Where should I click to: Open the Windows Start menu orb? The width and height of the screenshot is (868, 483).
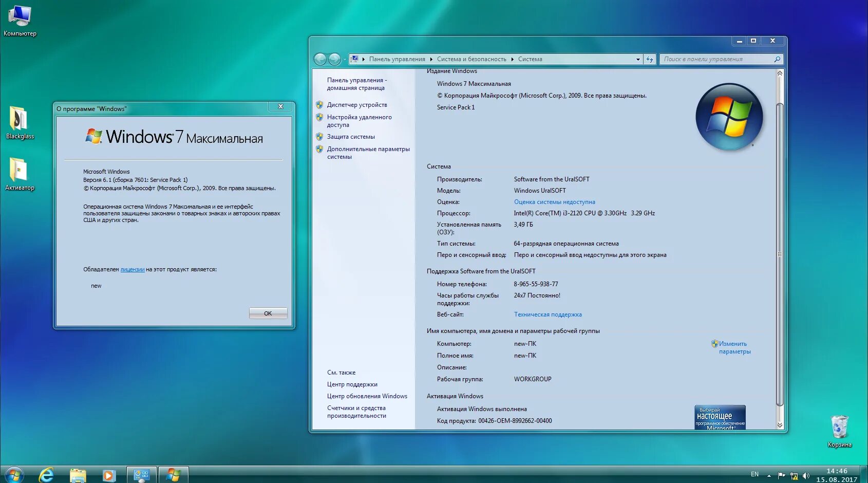click(x=13, y=475)
